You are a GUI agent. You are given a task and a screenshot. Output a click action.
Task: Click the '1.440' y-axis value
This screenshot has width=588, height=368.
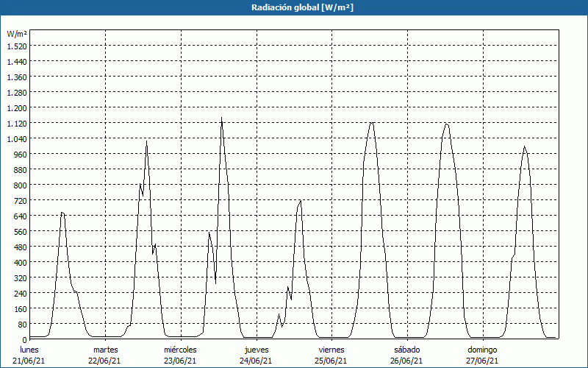17,62
